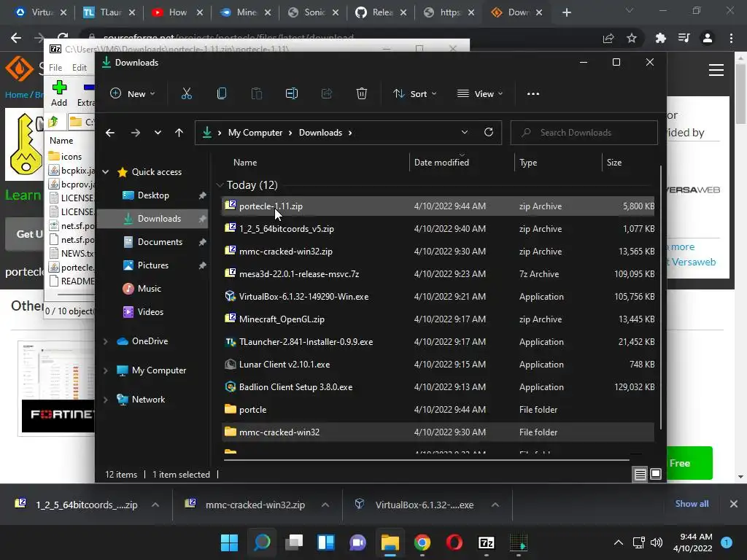Go up one folder level in Explorer
This screenshot has width=747, height=560.
(179, 133)
